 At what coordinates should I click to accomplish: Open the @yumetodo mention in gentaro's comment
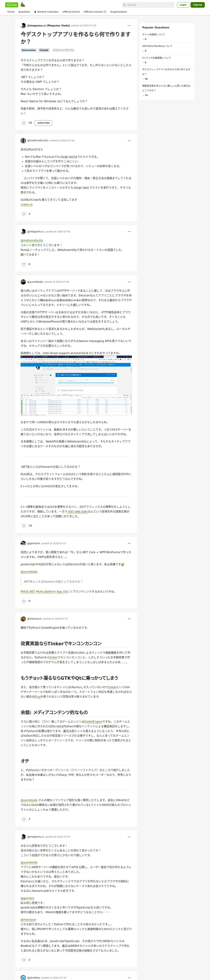tap(29, 572)
